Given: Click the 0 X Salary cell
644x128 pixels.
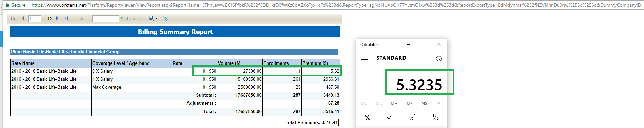Looking at the screenshot, I should tap(131, 71).
